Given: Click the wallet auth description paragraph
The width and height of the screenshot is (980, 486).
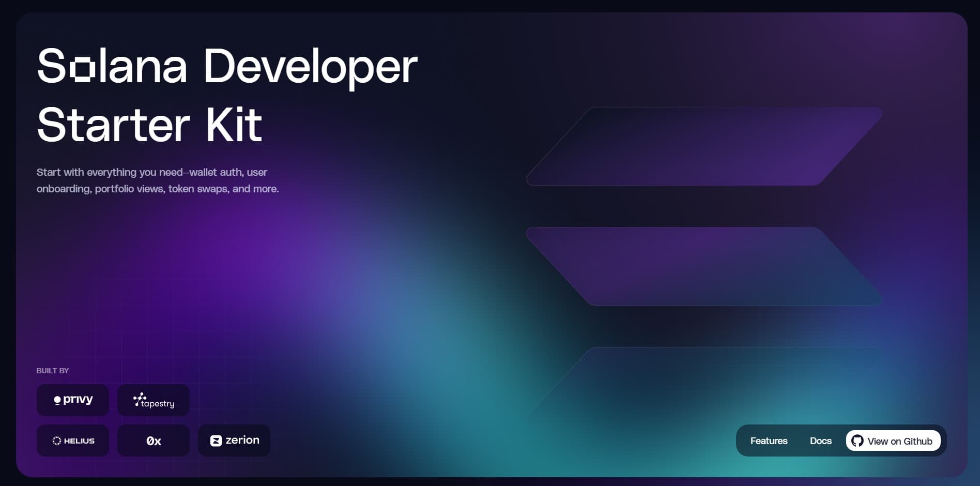Looking at the screenshot, I should (158, 180).
